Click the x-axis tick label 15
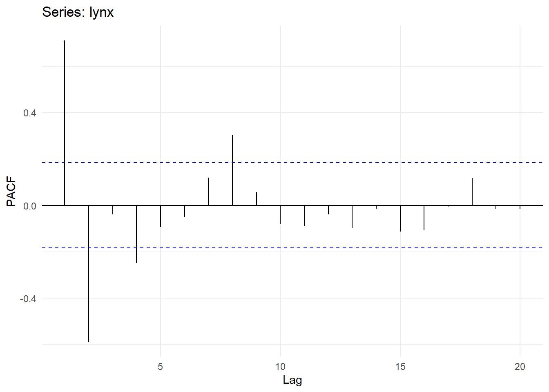Image resolution: width=549 pixels, height=392 pixels. coord(400,367)
